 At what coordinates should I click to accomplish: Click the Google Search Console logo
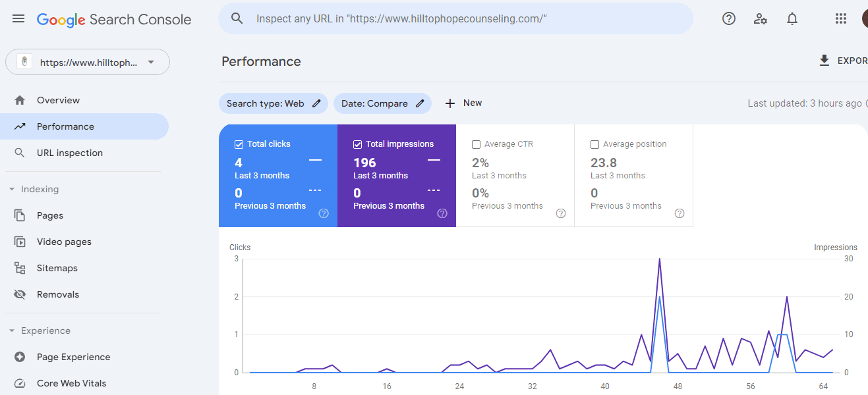click(x=114, y=19)
